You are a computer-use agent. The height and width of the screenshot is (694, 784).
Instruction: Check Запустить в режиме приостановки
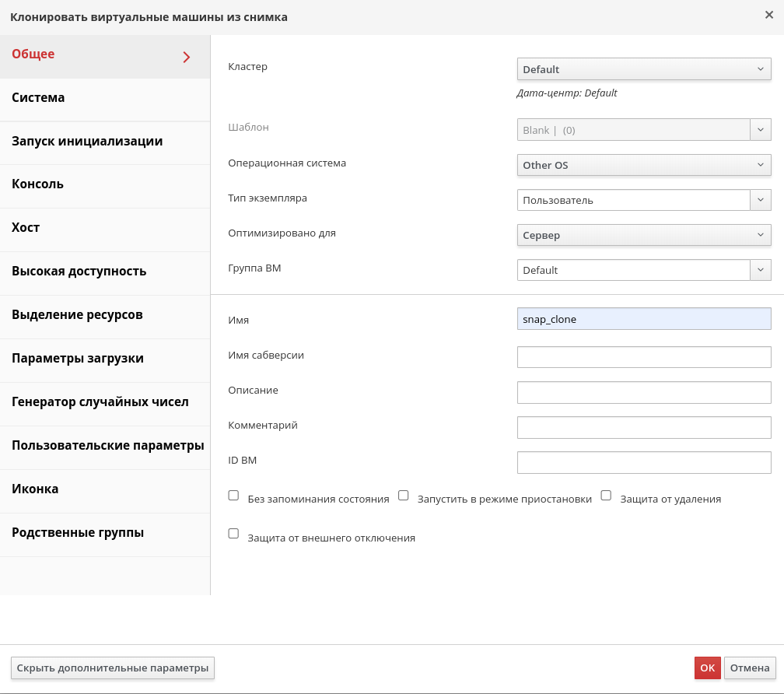point(404,496)
